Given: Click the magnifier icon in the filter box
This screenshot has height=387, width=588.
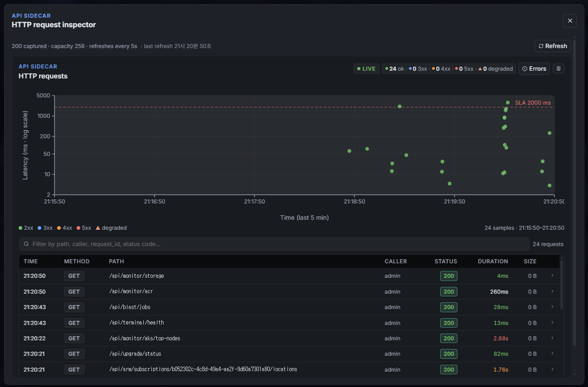Looking at the screenshot, I should [x=26, y=244].
